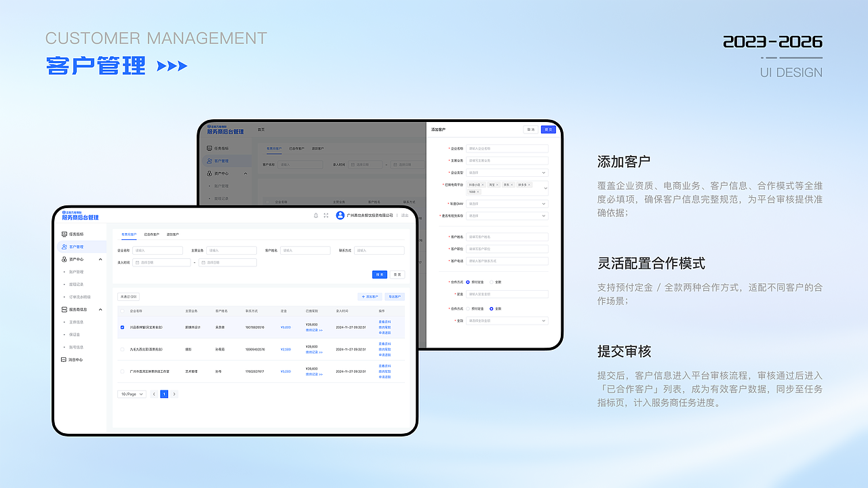The width and height of the screenshot is (868, 488).
Task: Click 消息中心 message icon in front sidebar
Action: [x=64, y=360]
